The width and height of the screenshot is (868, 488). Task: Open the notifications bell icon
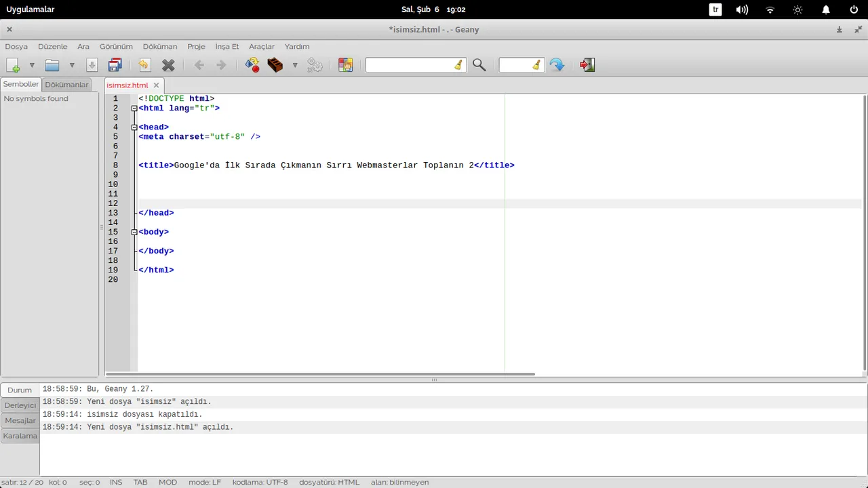click(826, 9)
